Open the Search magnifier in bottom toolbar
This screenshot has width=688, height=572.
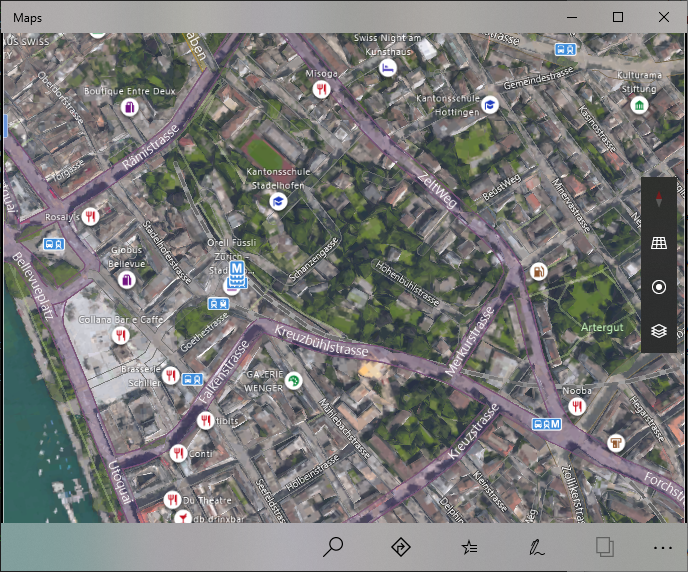[334, 547]
